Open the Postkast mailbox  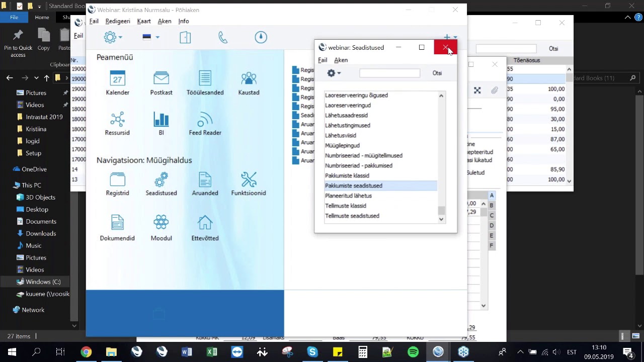point(161,83)
